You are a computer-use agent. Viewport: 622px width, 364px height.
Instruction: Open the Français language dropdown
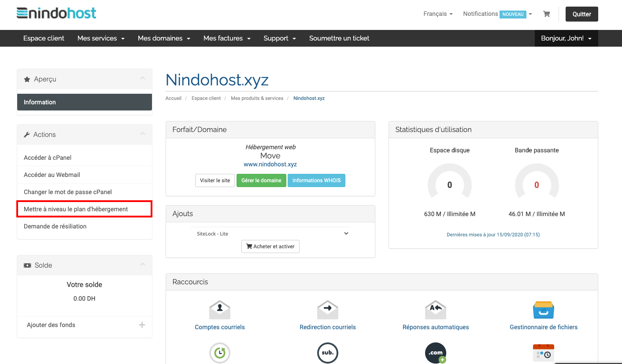(438, 14)
